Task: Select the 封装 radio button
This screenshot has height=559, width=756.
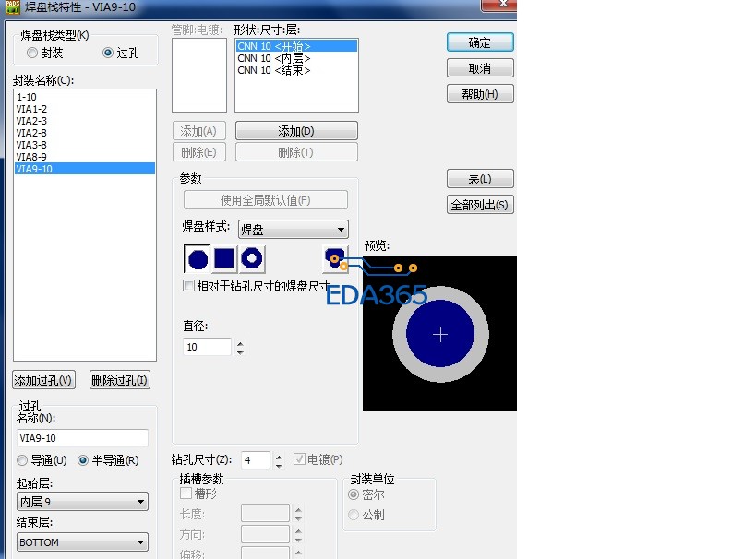Action: click(32, 53)
